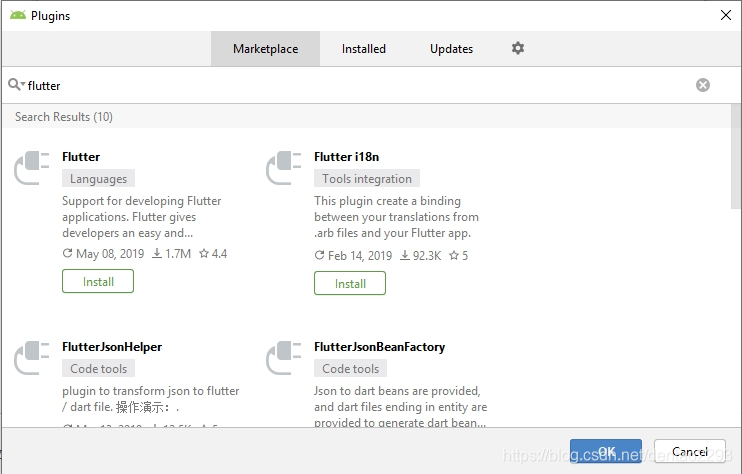This screenshot has height=474, width=742.
Task: Click the Languages category tag
Action: pos(98,178)
